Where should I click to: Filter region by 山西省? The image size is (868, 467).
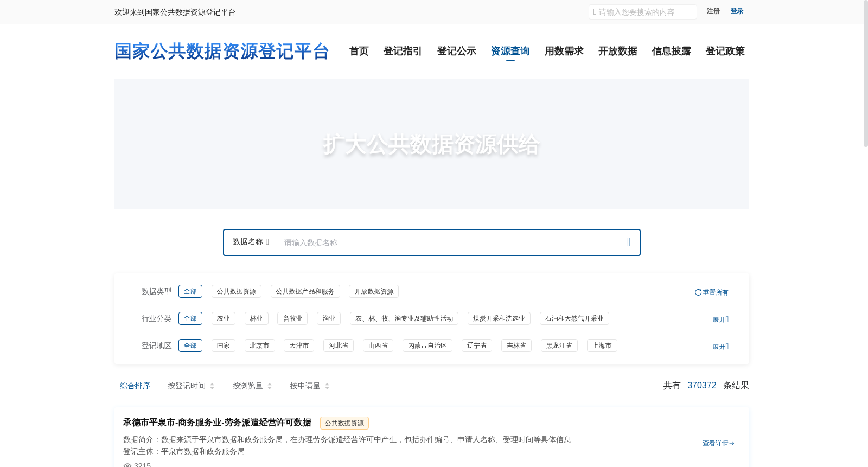(378, 346)
